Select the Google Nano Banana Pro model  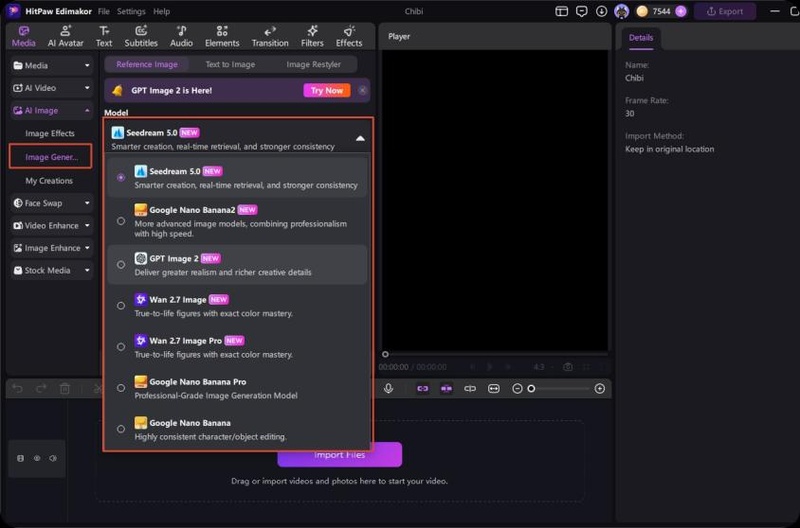pyautogui.click(x=237, y=388)
